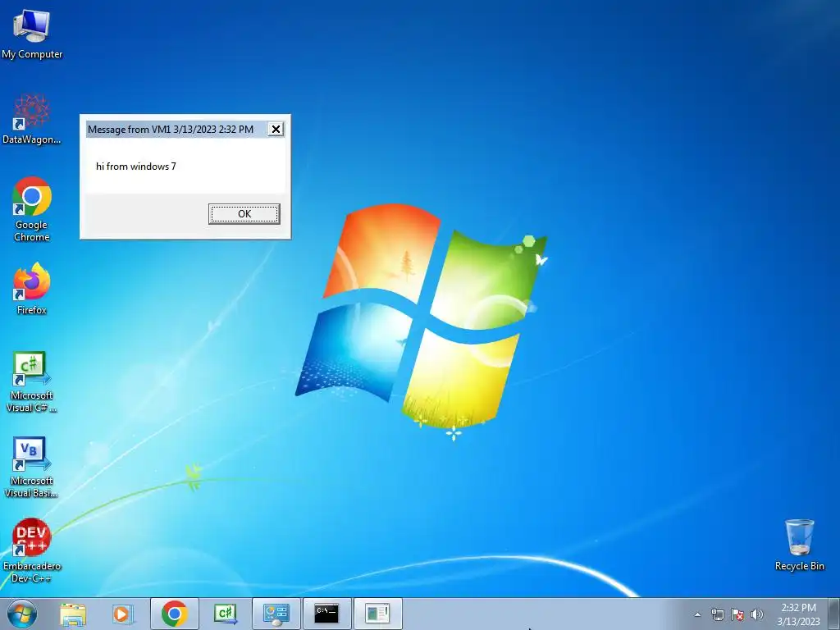Select the Google Chrome desktop shortcut
This screenshot has width=840, height=630.
point(32,209)
